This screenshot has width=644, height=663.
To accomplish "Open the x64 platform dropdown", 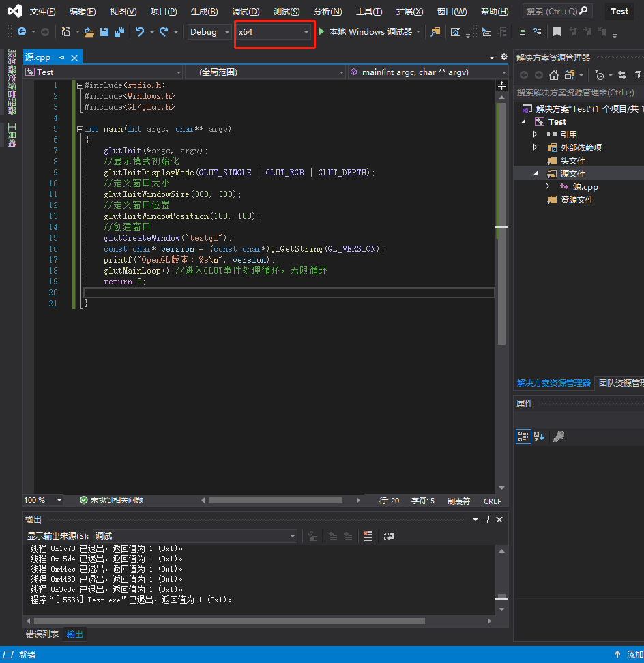I will (273, 31).
